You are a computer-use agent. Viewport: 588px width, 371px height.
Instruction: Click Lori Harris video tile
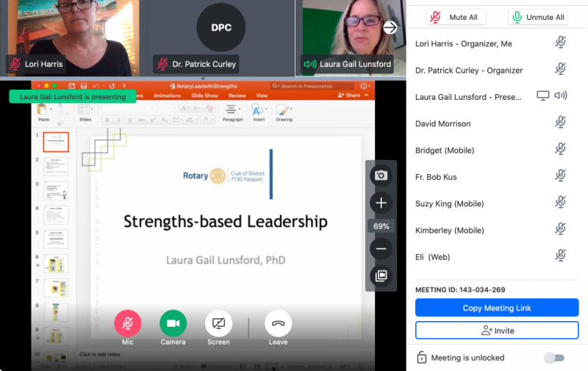pos(72,38)
